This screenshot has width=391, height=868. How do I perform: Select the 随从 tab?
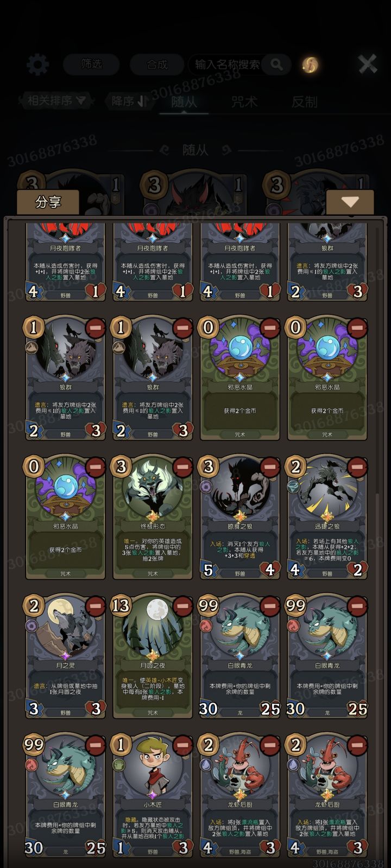(x=184, y=101)
